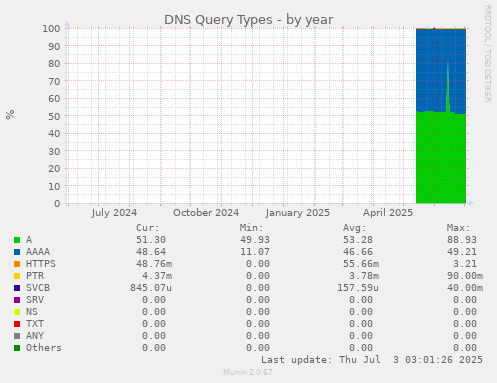Click the A average value 53.28
Screen dimensions: 497x383
pyautogui.click(x=358, y=240)
